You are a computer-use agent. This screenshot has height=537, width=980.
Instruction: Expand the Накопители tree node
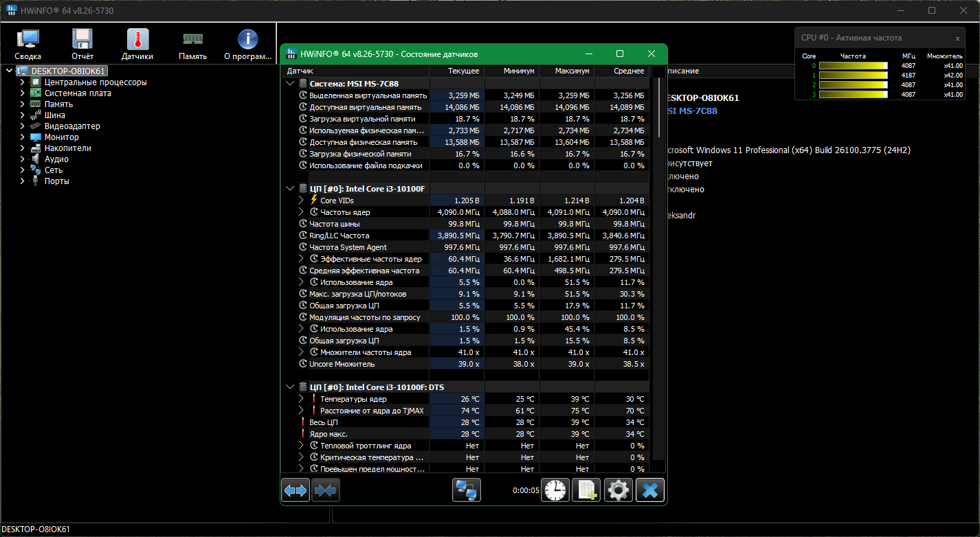click(22, 148)
